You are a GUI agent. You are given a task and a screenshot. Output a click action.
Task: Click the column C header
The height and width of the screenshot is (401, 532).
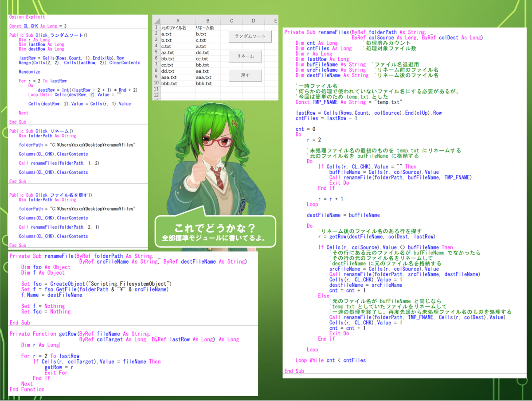pyautogui.click(x=231, y=20)
